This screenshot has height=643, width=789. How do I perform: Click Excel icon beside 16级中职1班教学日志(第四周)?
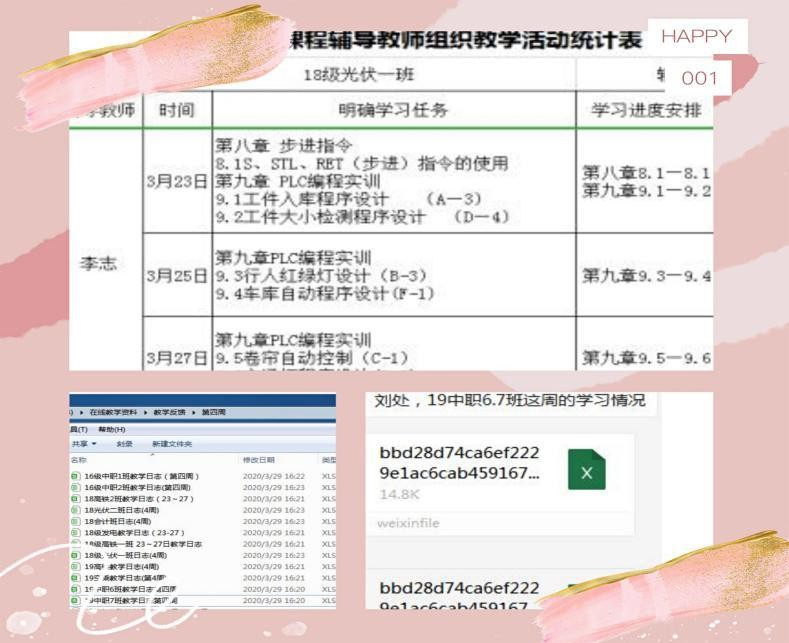point(76,476)
